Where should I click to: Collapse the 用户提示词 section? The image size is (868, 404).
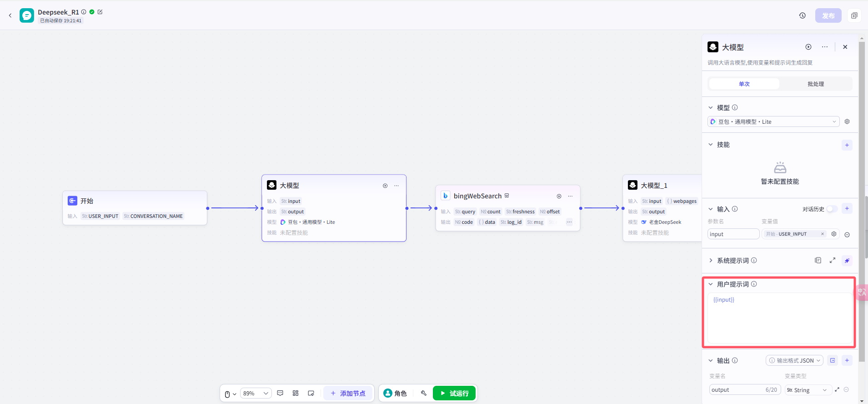point(711,284)
